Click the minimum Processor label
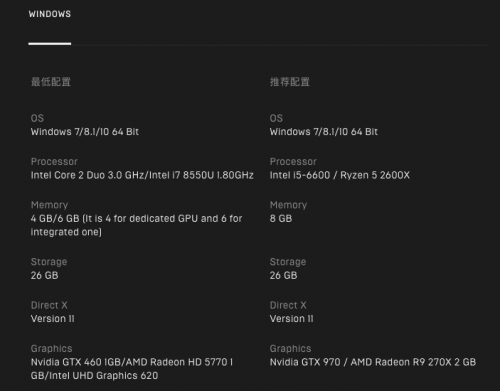Viewport: 500px width, 391px height. click(x=54, y=162)
